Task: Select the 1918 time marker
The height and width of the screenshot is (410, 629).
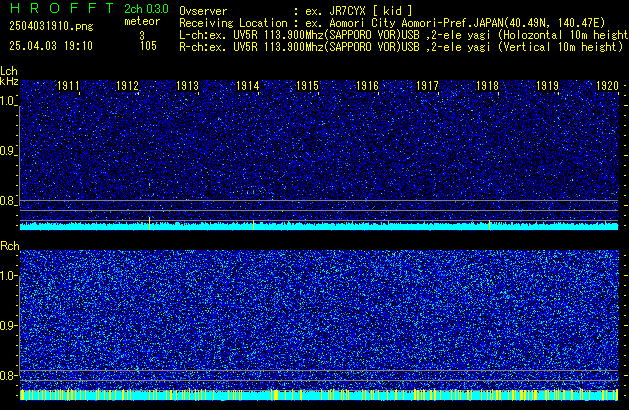Action: click(487, 86)
